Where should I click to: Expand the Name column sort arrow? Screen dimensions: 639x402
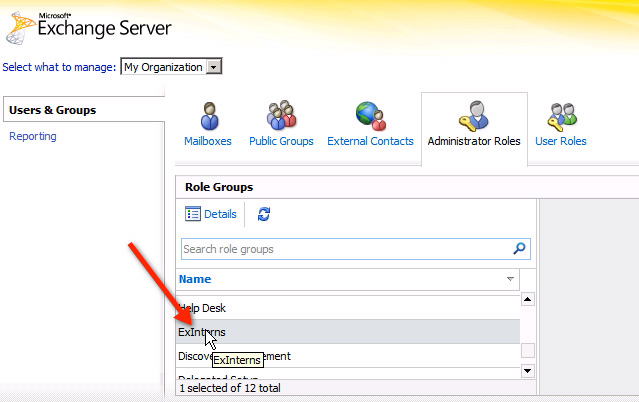tap(511, 279)
